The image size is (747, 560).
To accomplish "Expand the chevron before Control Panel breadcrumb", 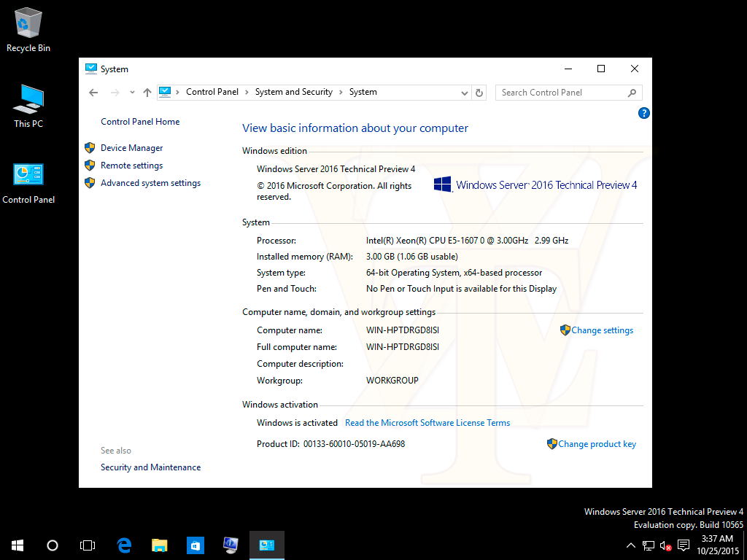I will tap(177, 92).
